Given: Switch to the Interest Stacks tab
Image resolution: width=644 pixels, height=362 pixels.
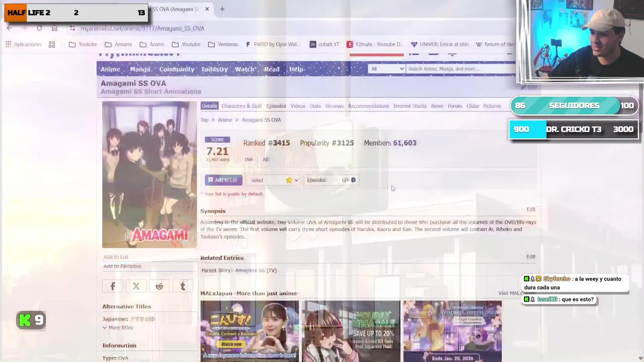Looking at the screenshot, I should click(410, 106).
